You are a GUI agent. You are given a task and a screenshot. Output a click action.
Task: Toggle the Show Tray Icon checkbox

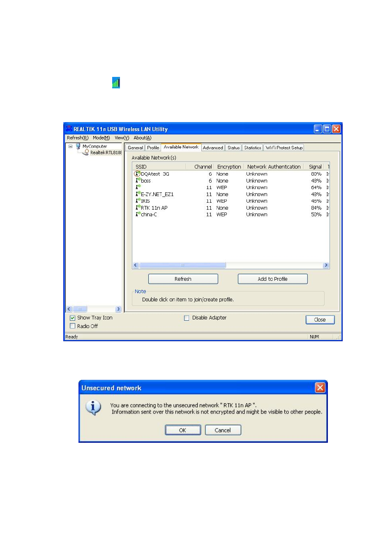tap(72, 318)
